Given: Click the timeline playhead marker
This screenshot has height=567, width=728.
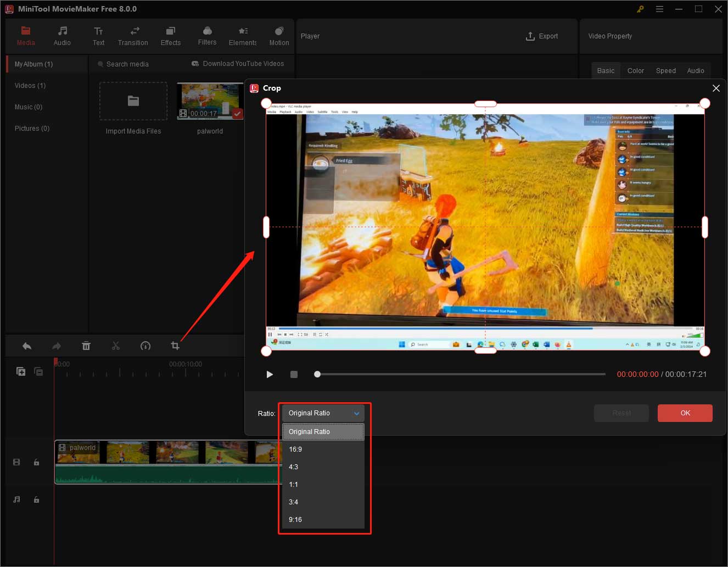Looking at the screenshot, I should pyautogui.click(x=55, y=362).
